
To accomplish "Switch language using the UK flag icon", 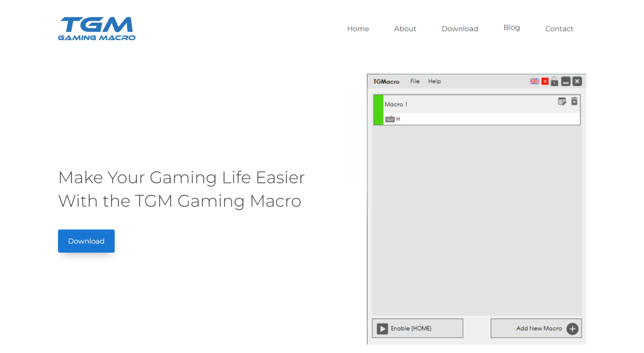I will click(534, 81).
